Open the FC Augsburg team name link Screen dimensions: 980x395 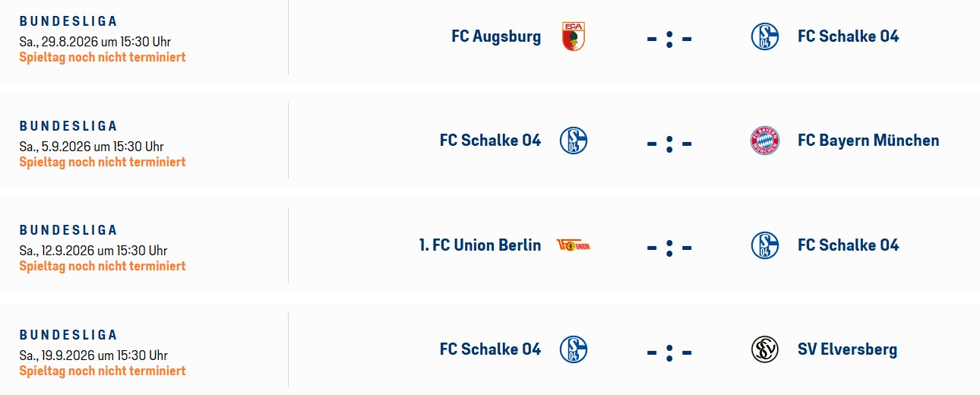(496, 36)
